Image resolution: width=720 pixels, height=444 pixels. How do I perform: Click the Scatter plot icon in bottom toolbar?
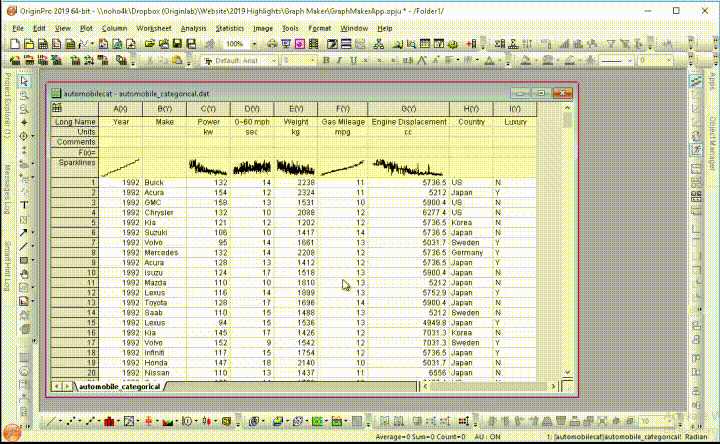(70, 421)
